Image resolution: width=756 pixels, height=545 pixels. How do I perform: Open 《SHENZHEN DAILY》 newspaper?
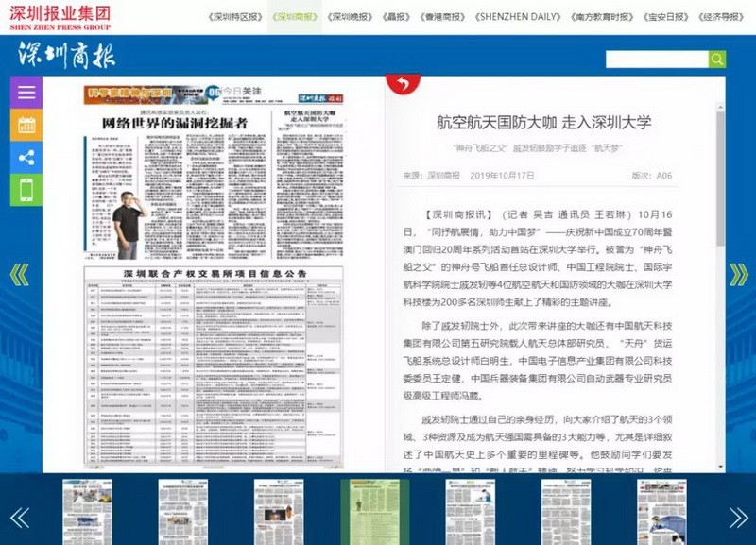point(518,17)
